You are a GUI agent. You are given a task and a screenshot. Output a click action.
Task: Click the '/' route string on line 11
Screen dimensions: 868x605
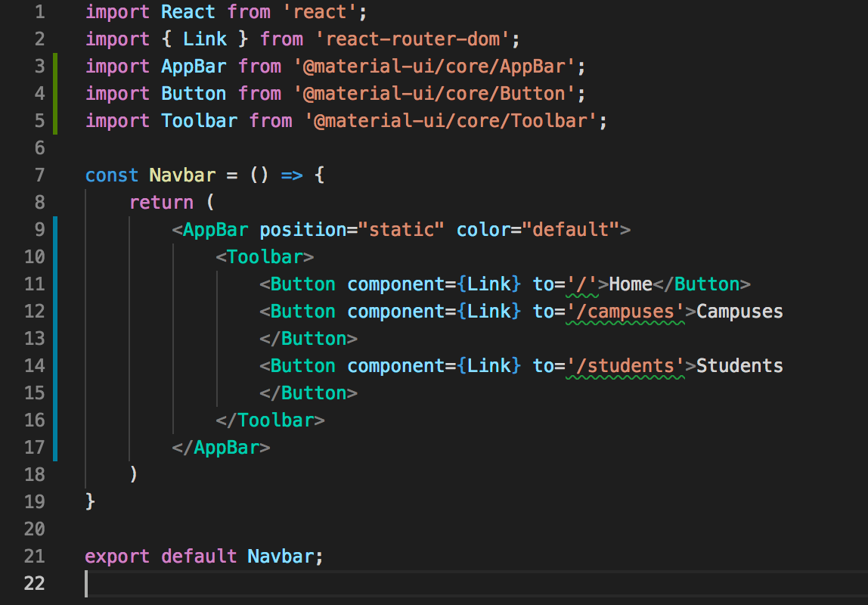tap(581, 284)
